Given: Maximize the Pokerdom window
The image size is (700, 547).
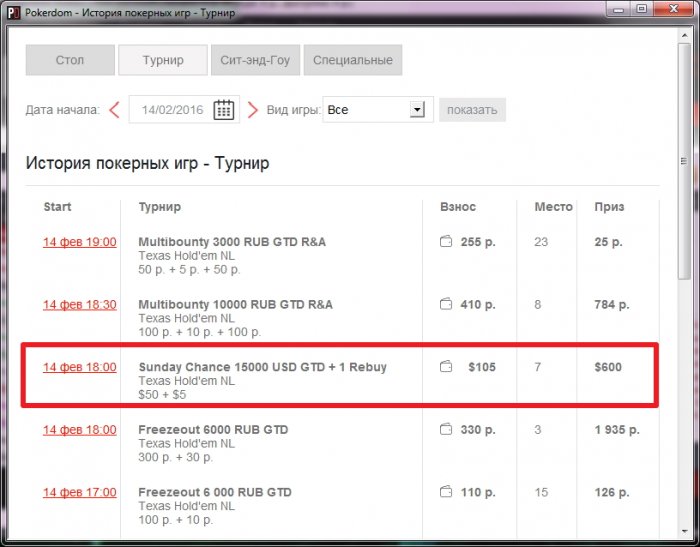Looking at the screenshot, I should [642, 9].
